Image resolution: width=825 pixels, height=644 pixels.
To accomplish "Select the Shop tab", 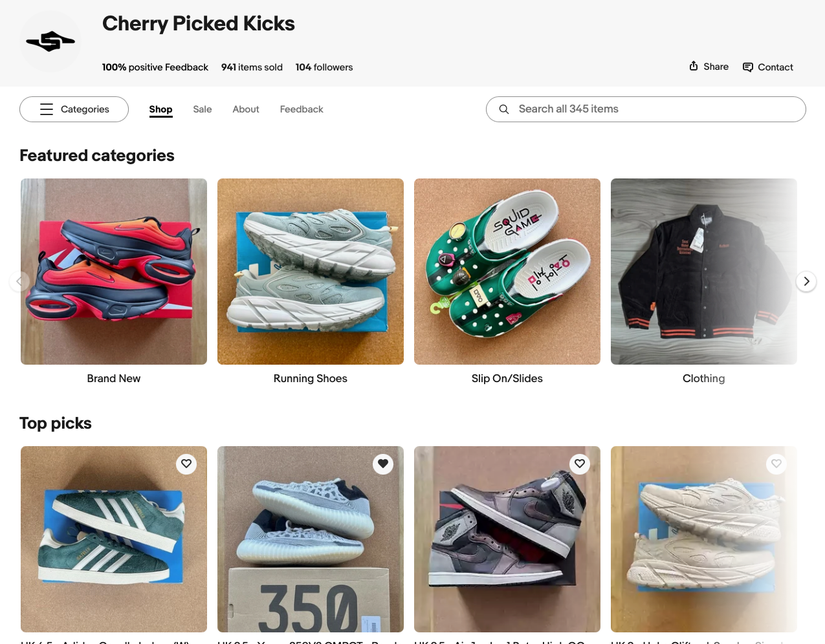I will [160, 109].
